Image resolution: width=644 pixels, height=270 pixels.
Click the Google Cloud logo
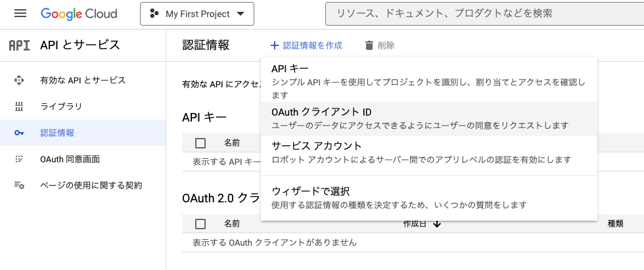pos(79,14)
